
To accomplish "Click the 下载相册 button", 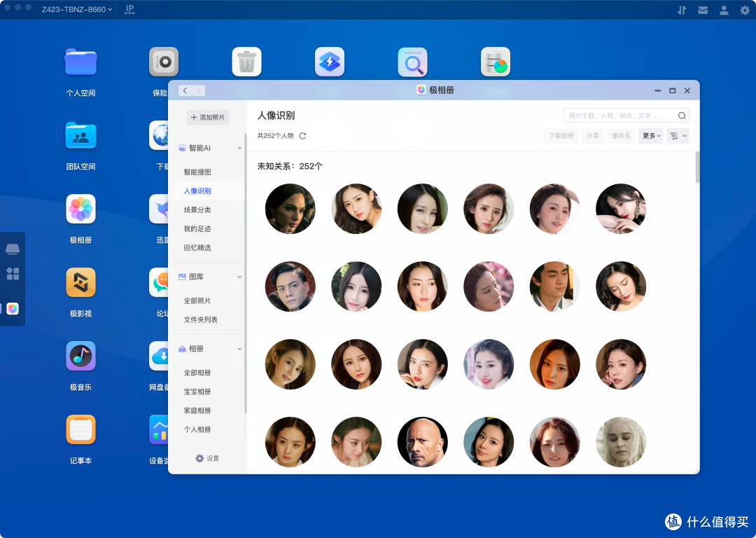I will click(x=561, y=136).
